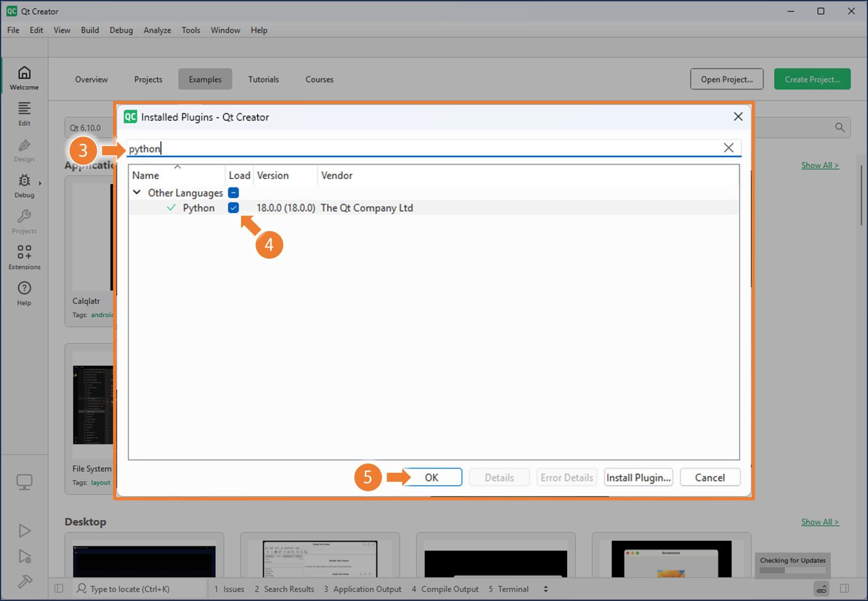Clear the python filter text
Image resolution: width=868 pixels, height=601 pixels.
[728, 148]
